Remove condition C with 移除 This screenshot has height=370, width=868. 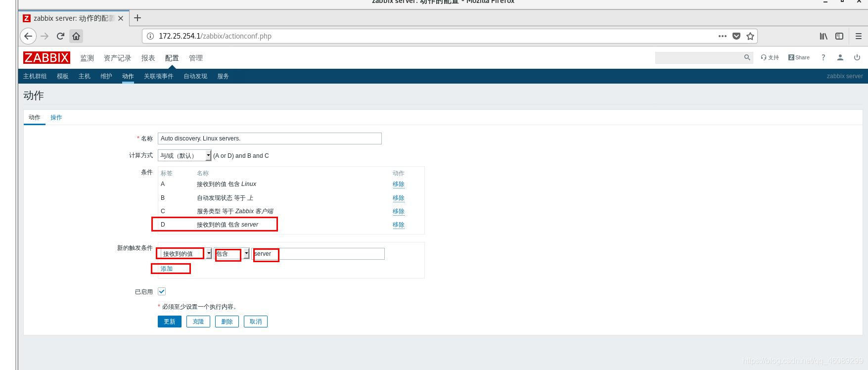coord(398,211)
